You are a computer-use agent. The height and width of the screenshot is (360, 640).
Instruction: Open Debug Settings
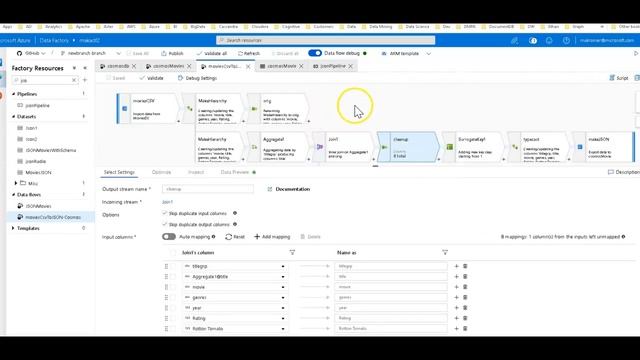(x=198, y=78)
